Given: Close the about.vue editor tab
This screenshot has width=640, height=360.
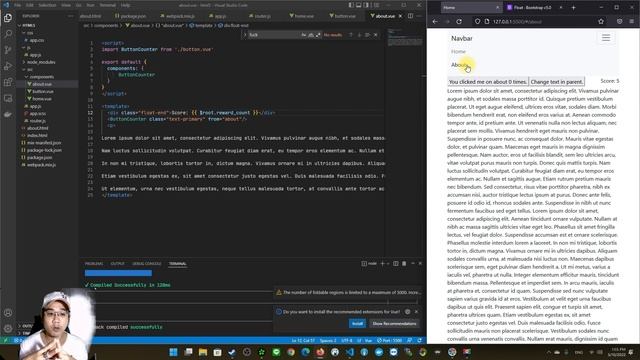Looking at the screenshot, I should point(400,16).
